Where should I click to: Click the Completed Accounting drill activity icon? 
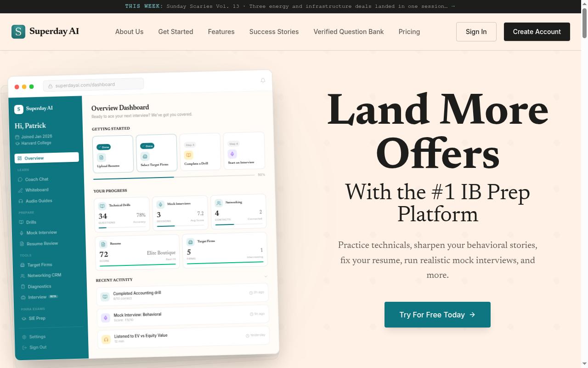pyautogui.click(x=105, y=297)
